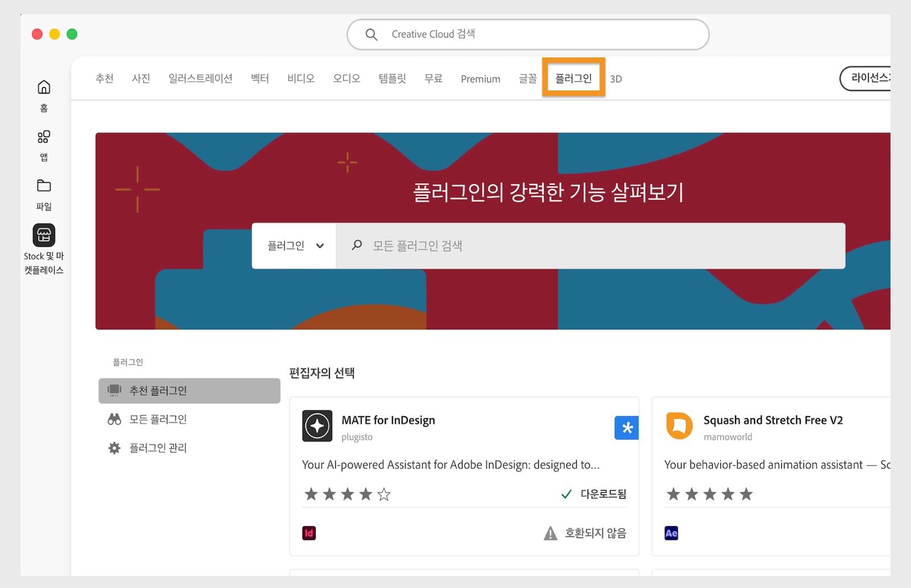Open the Apps icon in sidebar
Screen dimensions: 911x588
[x=44, y=137]
